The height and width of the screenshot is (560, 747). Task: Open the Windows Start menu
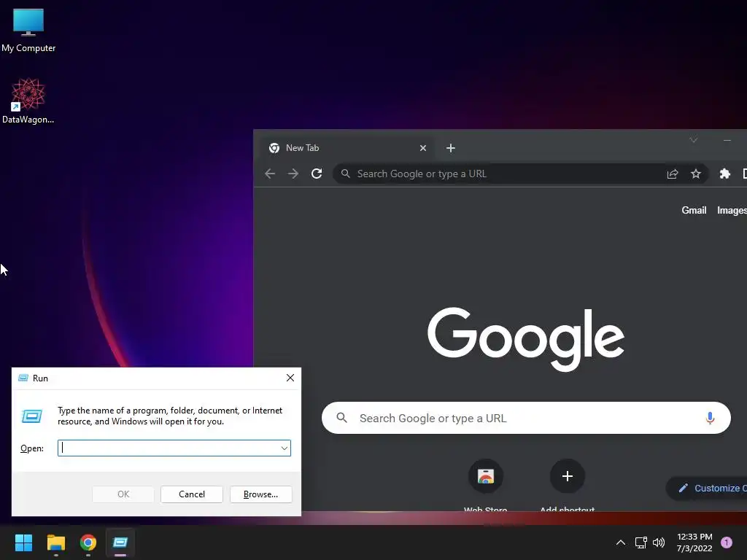pos(23,542)
